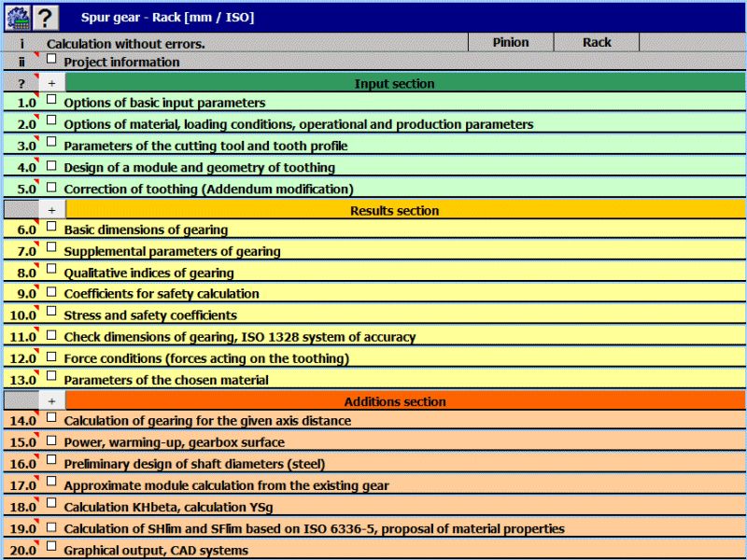
Task: Click the green Input section header bar
Action: coord(405,83)
